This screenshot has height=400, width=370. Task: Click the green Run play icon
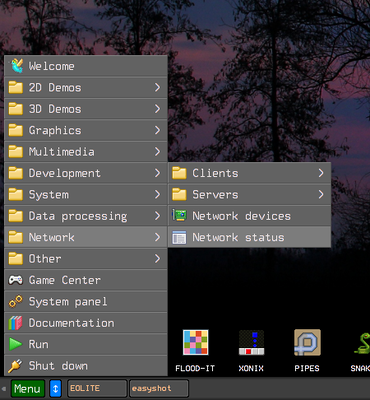pos(15,344)
